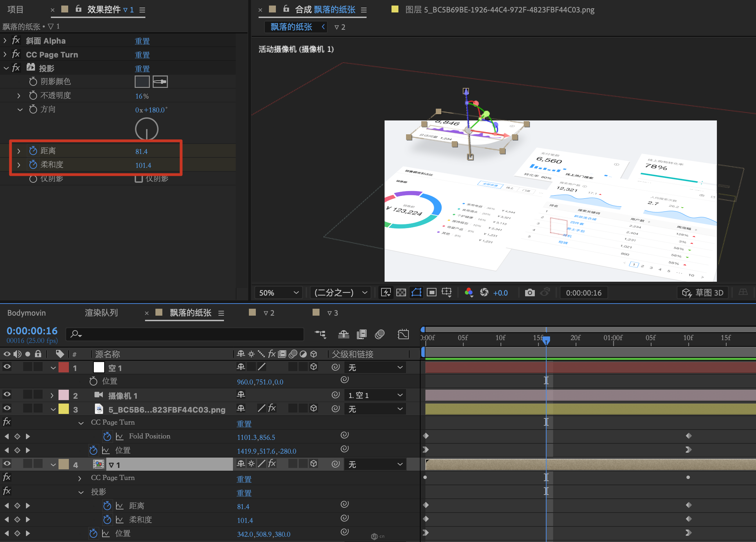Click the distance property stopwatch in effect controls
The width and height of the screenshot is (756, 542).
33,151
